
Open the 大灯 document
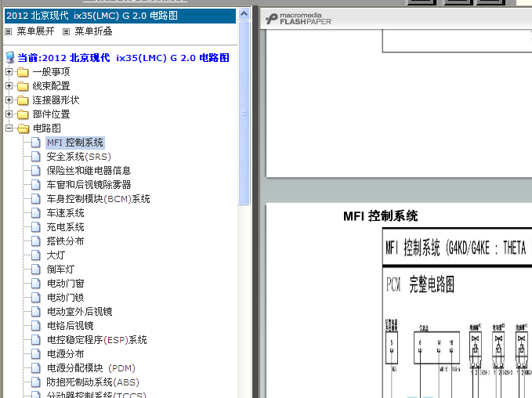[x=56, y=255]
